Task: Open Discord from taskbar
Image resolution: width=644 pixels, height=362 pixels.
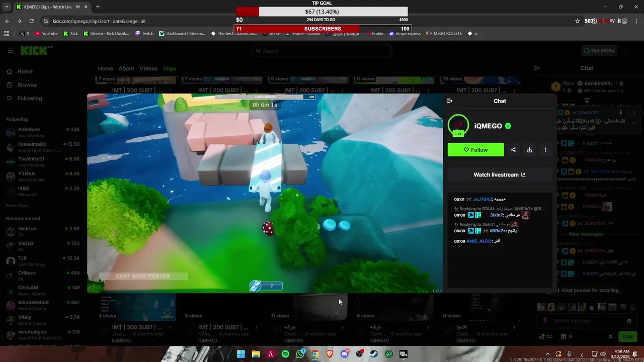Action: pyautogui.click(x=344, y=354)
